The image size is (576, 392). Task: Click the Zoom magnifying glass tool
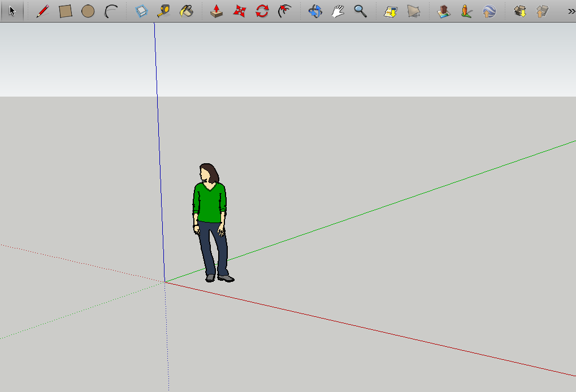pyautogui.click(x=360, y=11)
